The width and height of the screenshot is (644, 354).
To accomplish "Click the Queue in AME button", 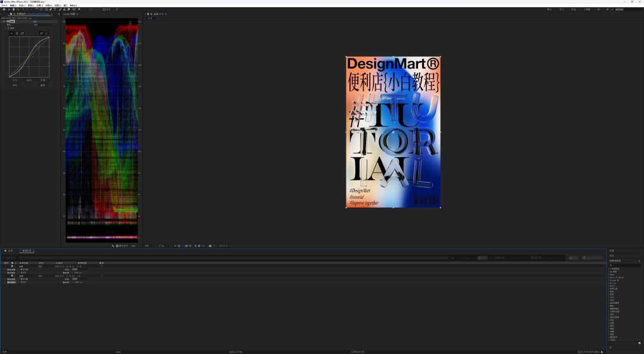I will coord(593,258).
